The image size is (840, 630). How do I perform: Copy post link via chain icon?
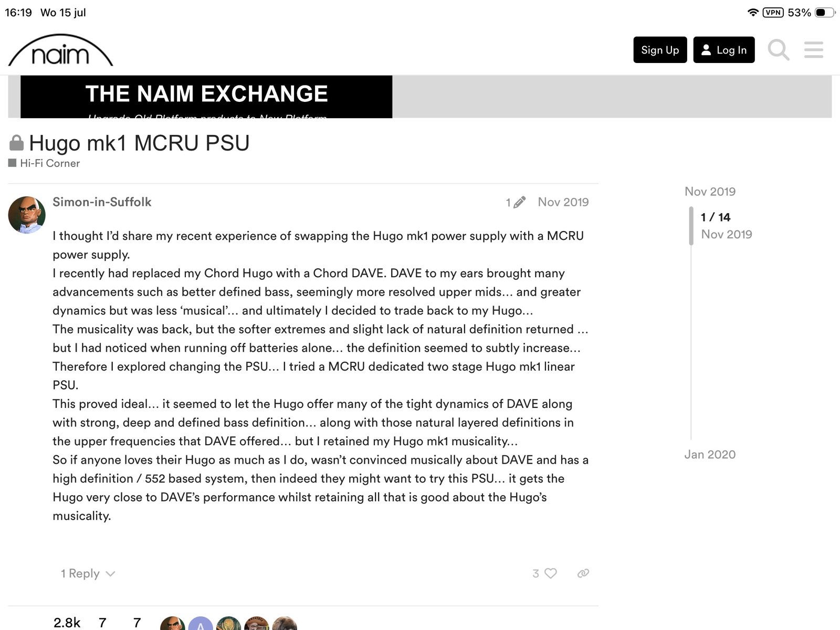point(583,573)
